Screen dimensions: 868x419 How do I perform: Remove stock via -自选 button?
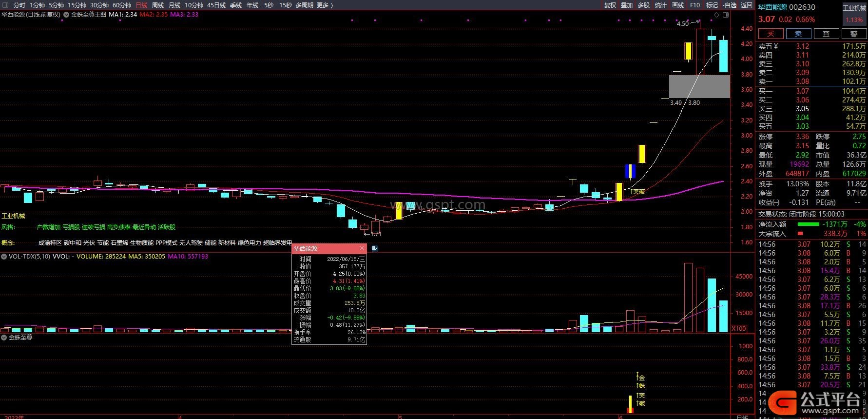click(729, 5)
